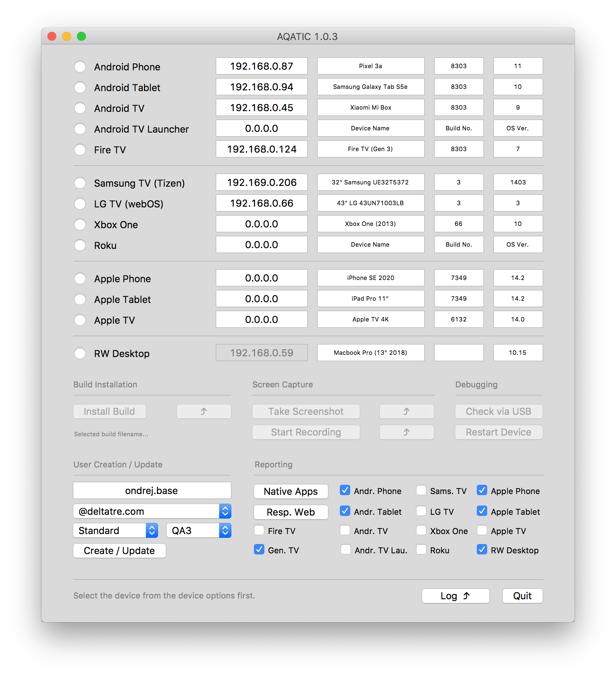This screenshot has height=677, width=616.
Task: Click the Pixel 3a device name field
Action: point(371,66)
